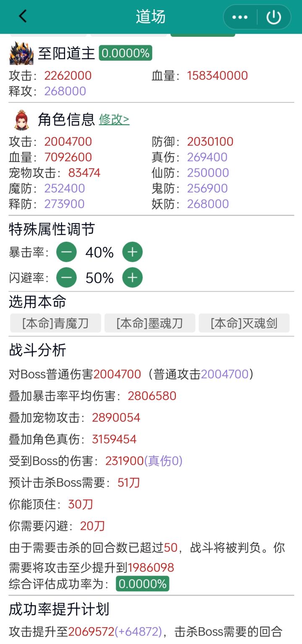
Task: Tap the power close icon
Action: (273, 17)
